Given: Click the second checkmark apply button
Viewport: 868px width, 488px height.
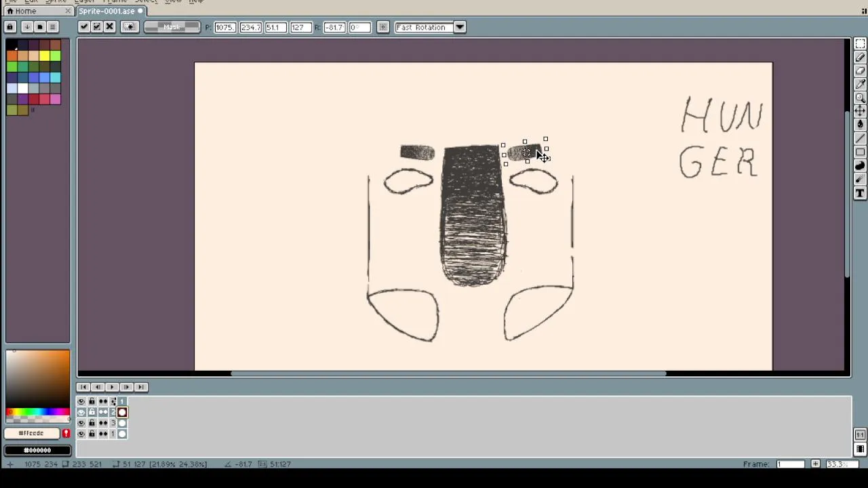Looking at the screenshot, I should [96, 27].
